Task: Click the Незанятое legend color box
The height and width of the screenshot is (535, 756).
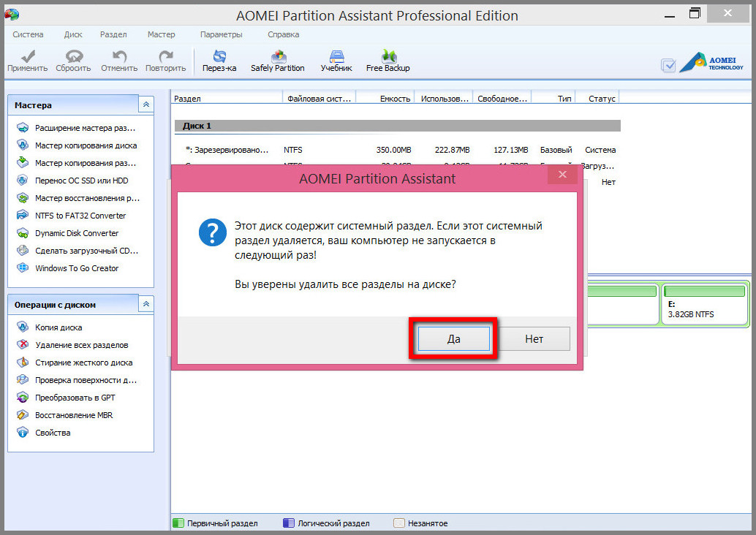Action: point(399,523)
